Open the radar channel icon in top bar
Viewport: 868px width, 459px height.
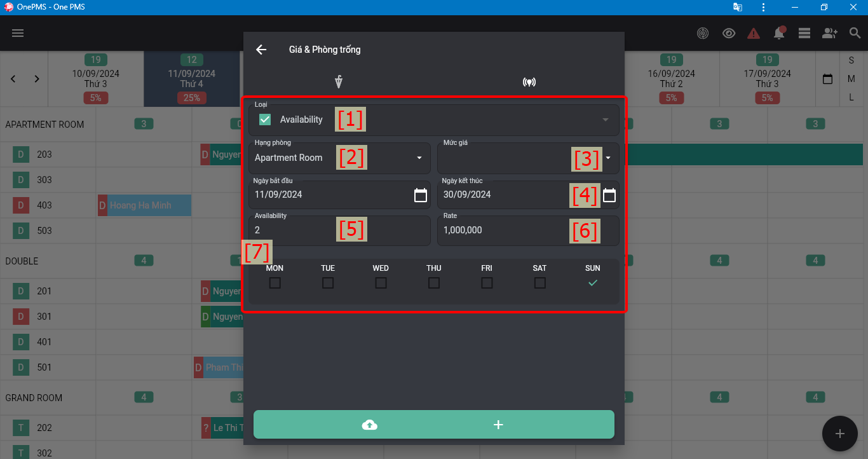pos(703,33)
